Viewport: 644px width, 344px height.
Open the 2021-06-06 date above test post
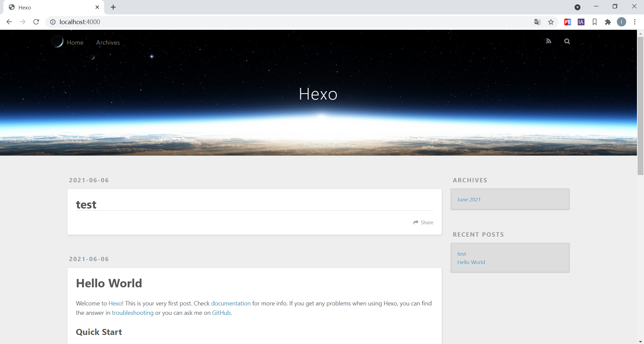pos(89,180)
